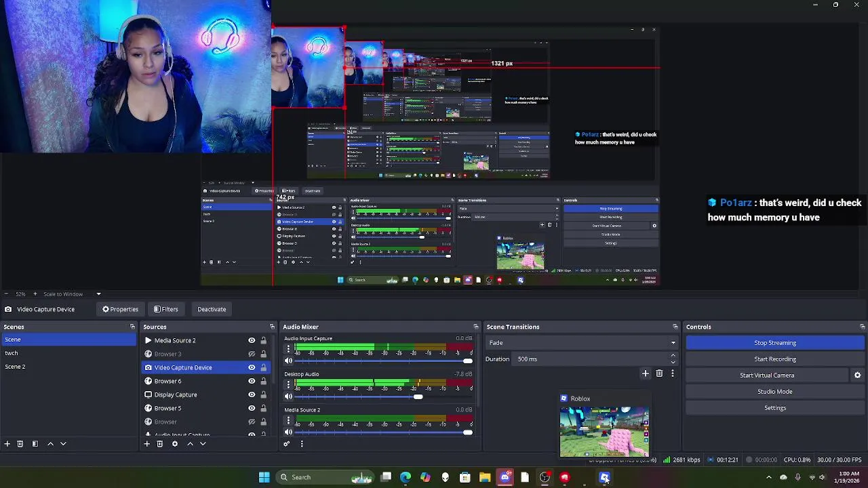
Task: Click the Deactivate button
Action: [212, 309]
